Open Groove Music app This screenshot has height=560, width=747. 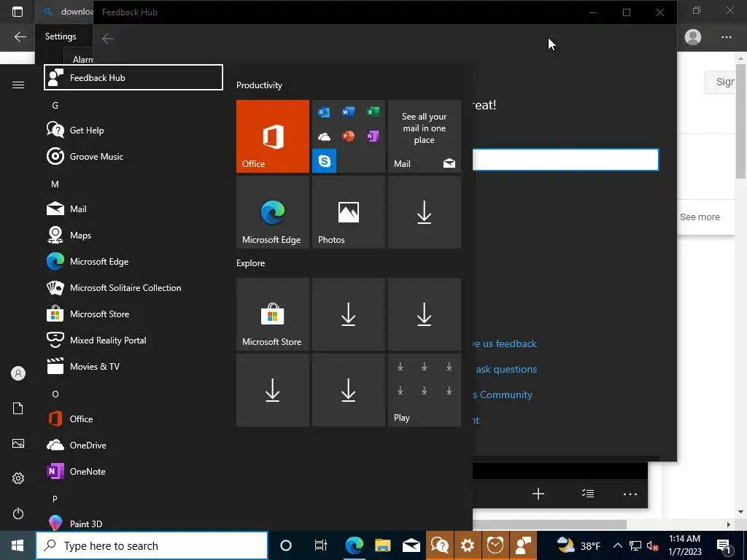pyautogui.click(x=133, y=156)
